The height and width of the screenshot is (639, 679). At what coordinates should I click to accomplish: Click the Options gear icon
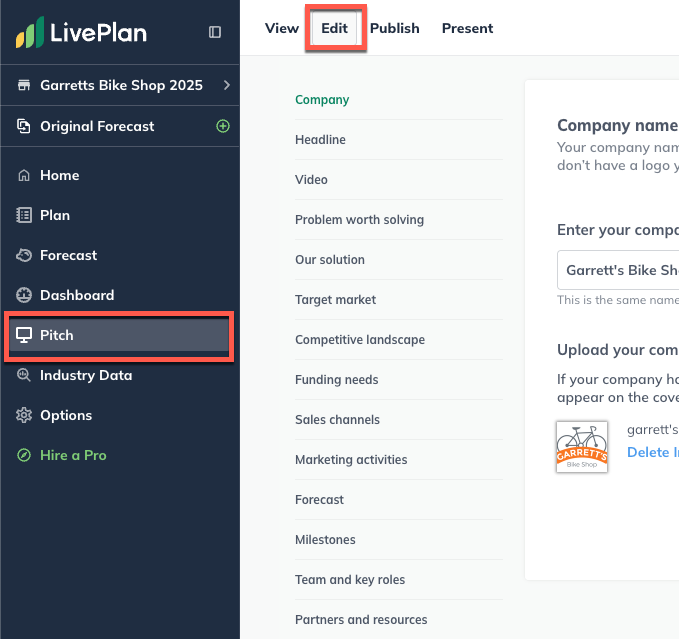click(x=24, y=415)
